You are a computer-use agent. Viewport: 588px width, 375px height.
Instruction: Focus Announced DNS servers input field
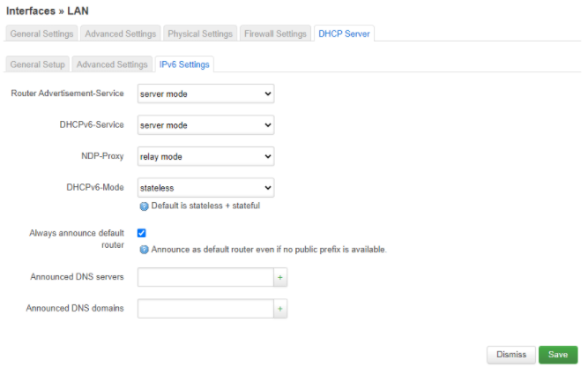coord(205,277)
